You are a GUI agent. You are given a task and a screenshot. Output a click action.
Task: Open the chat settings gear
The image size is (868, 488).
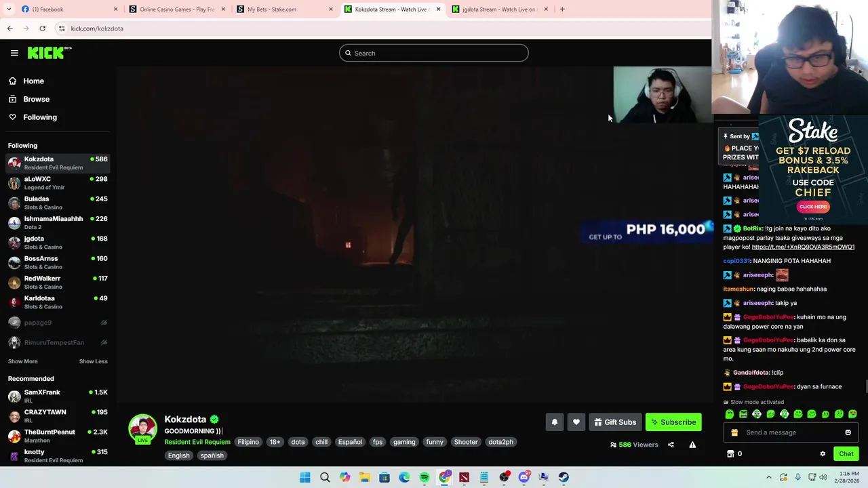pos(823,454)
